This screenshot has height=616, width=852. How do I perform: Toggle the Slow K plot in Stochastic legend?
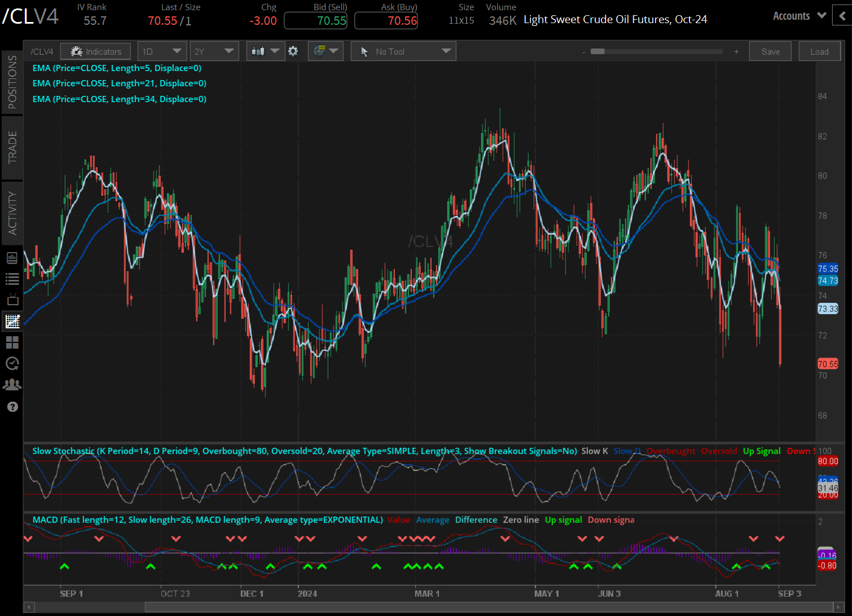[594, 451]
